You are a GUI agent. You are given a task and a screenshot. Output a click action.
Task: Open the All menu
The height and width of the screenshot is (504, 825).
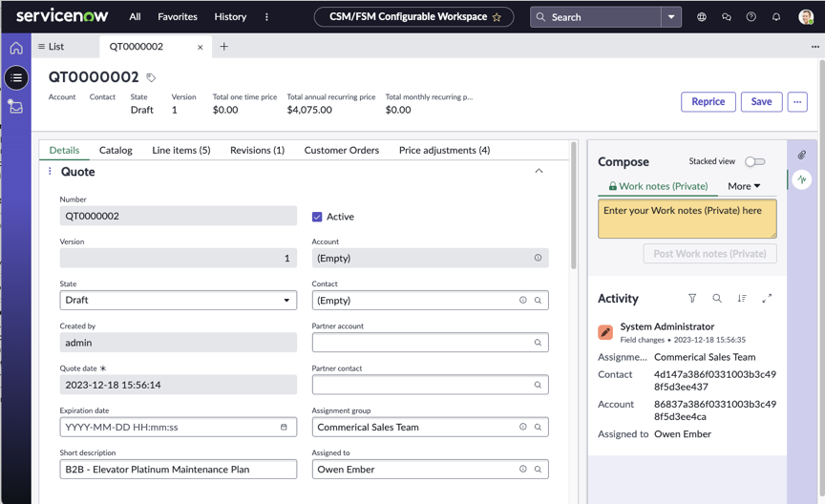(135, 17)
